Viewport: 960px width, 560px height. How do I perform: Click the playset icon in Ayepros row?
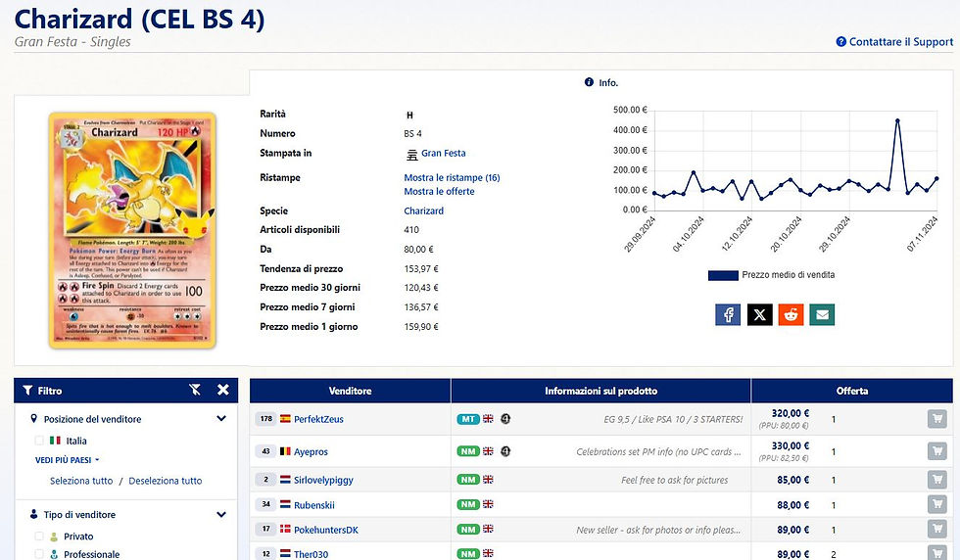point(505,451)
